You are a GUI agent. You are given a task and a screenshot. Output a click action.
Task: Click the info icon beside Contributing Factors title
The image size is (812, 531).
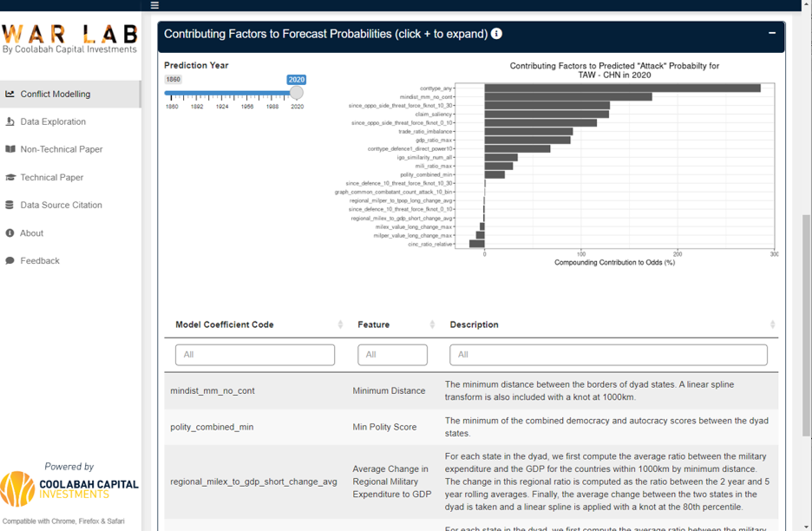[x=497, y=34]
